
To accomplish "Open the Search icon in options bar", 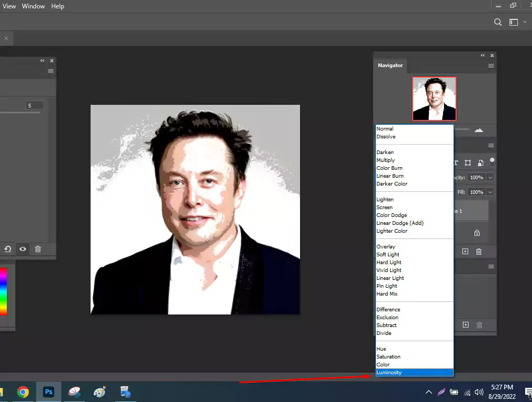I will pos(498,23).
